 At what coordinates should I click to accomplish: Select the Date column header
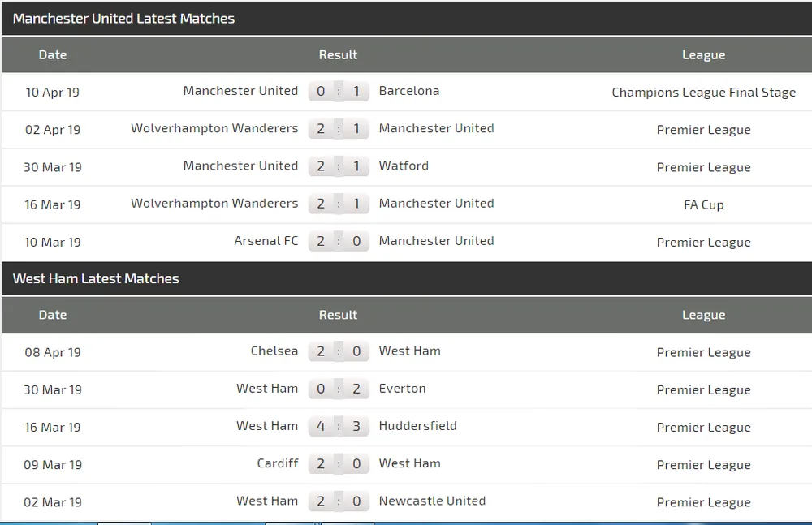coord(52,54)
